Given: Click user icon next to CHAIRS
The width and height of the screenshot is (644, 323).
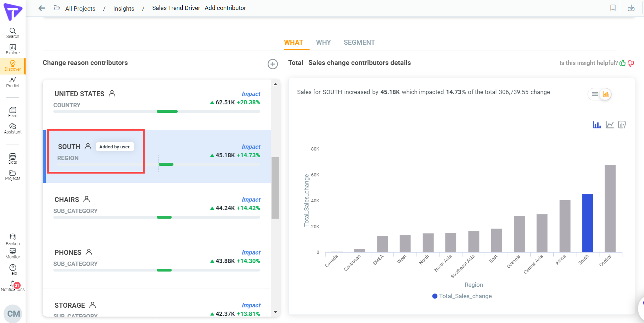Looking at the screenshot, I should coord(86,199).
